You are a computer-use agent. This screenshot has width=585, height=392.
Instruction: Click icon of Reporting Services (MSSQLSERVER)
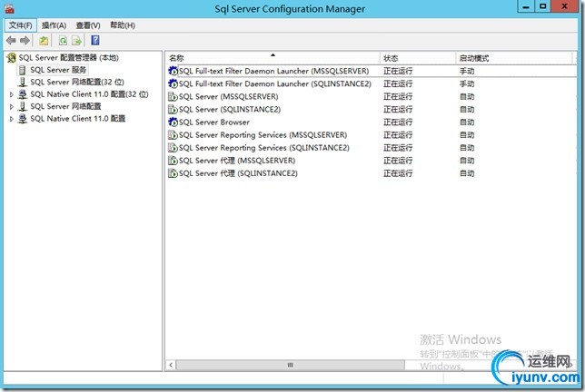pyautogui.click(x=173, y=135)
